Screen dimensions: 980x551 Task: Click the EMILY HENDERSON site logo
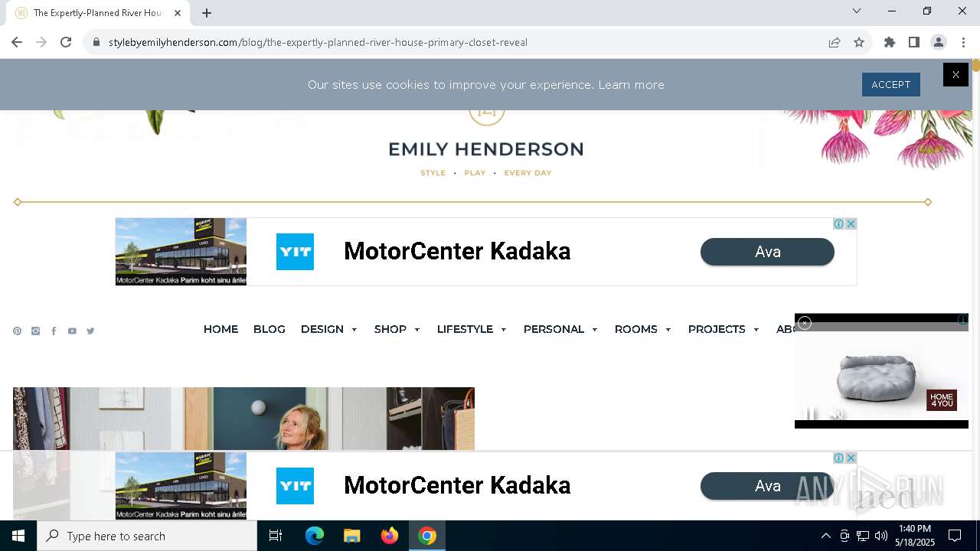(486, 149)
